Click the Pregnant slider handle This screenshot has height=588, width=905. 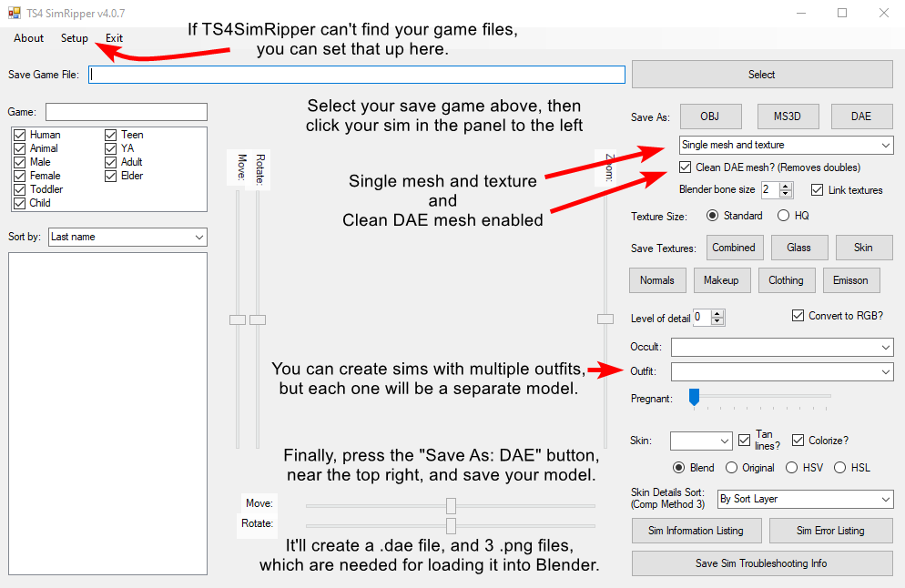tap(695, 397)
